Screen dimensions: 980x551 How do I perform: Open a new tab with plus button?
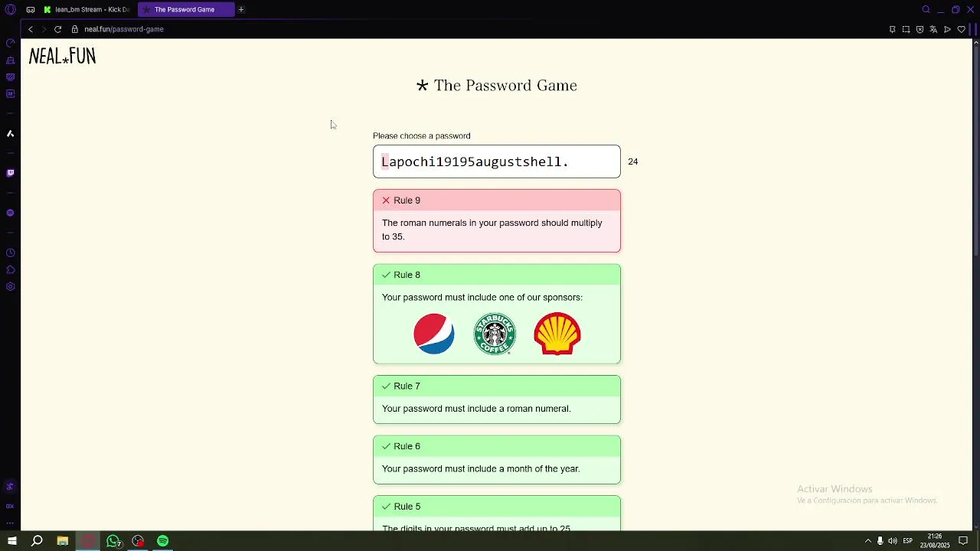click(x=241, y=10)
